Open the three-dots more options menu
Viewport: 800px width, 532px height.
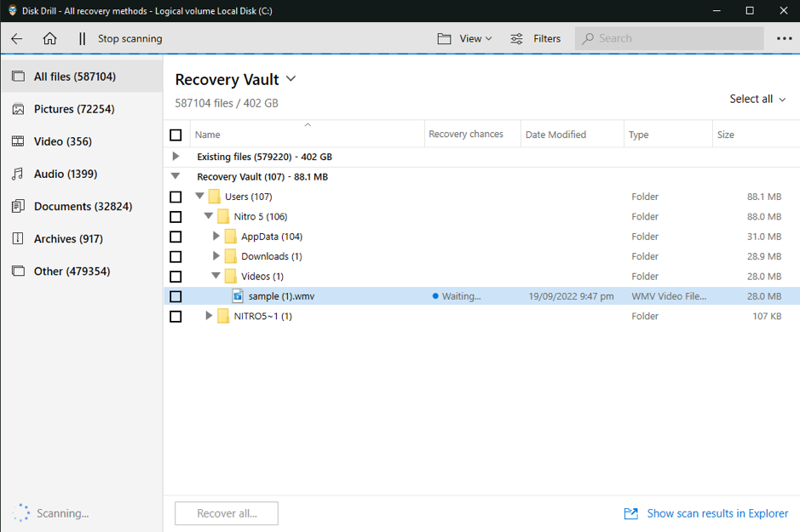[x=784, y=38]
